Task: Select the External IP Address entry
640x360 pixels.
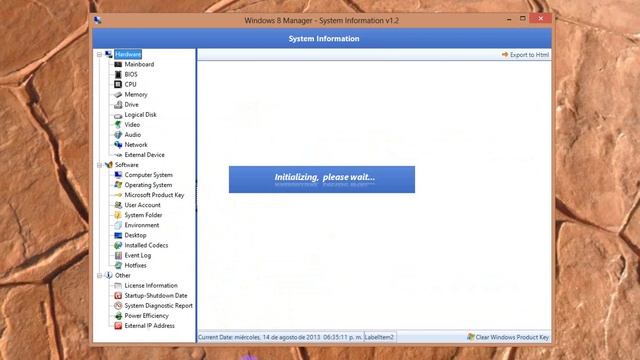Action: click(x=149, y=326)
